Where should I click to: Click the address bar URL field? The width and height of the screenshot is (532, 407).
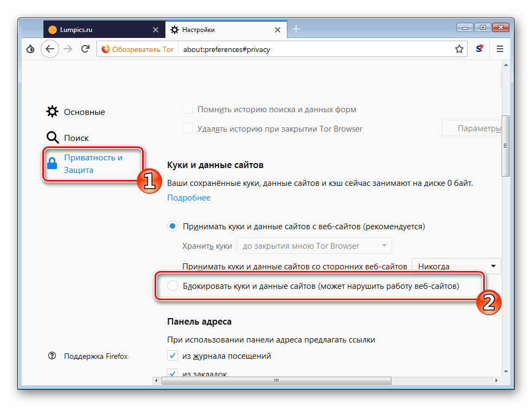[x=315, y=49]
